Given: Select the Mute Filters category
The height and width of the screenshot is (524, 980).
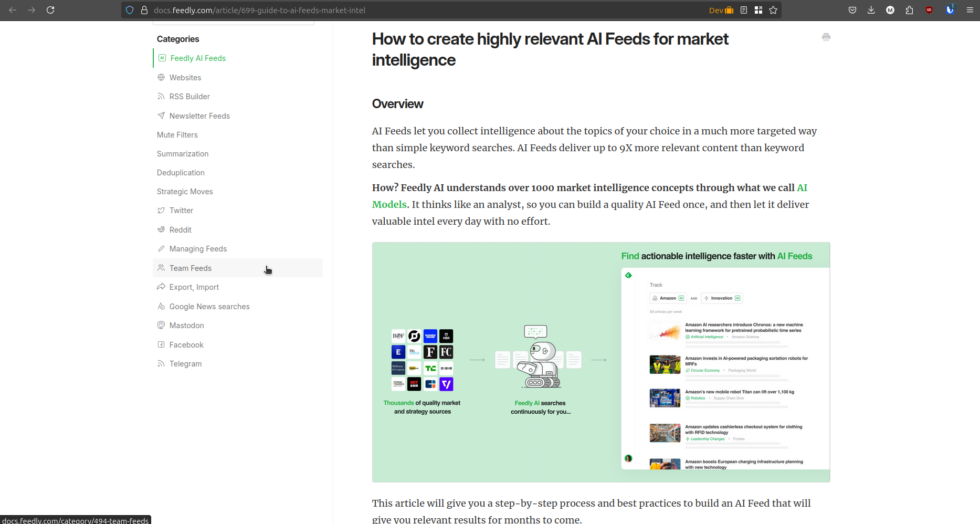Looking at the screenshot, I should (x=177, y=135).
